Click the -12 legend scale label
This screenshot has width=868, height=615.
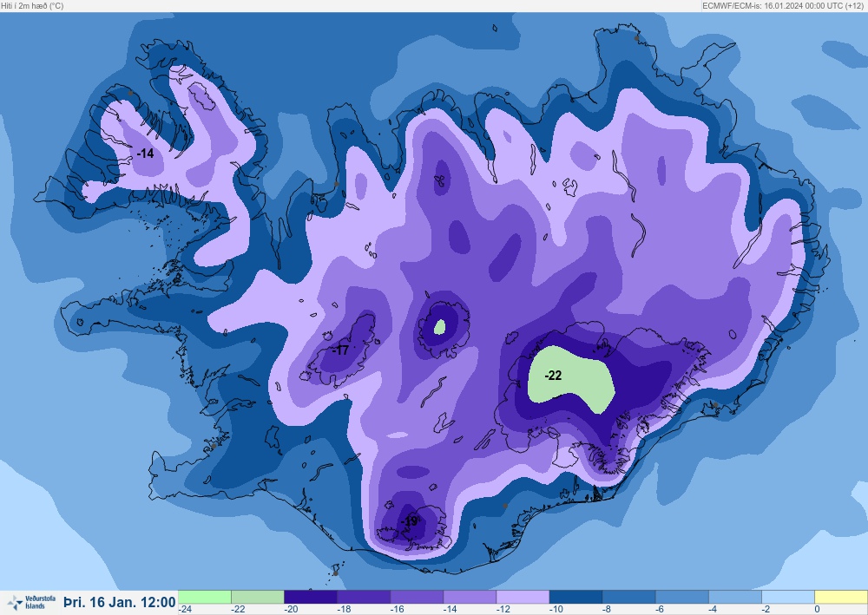coord(503,610)
